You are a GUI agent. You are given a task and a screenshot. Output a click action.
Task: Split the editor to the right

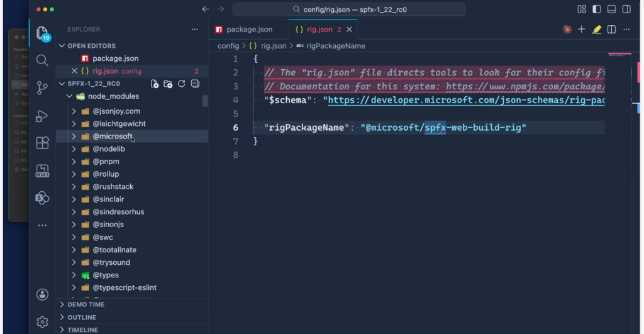tap(611, 30)
